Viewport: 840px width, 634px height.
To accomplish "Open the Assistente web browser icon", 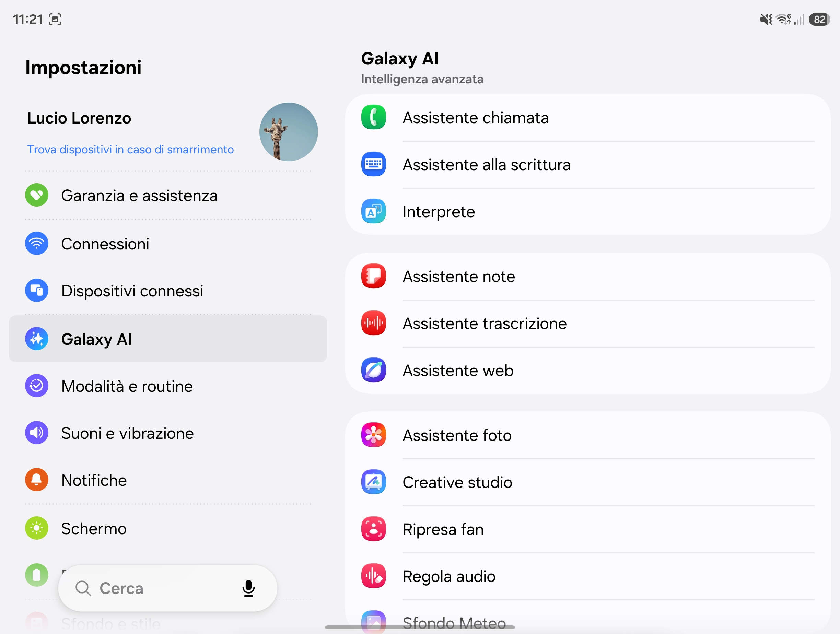I will tap(373, 370).
